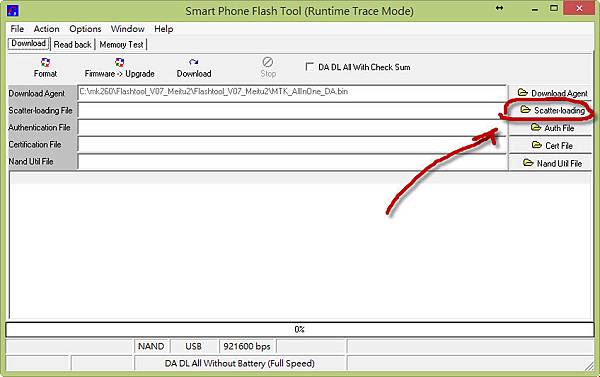Open the Action menu
Screen dimensions: 600x377
46,29
